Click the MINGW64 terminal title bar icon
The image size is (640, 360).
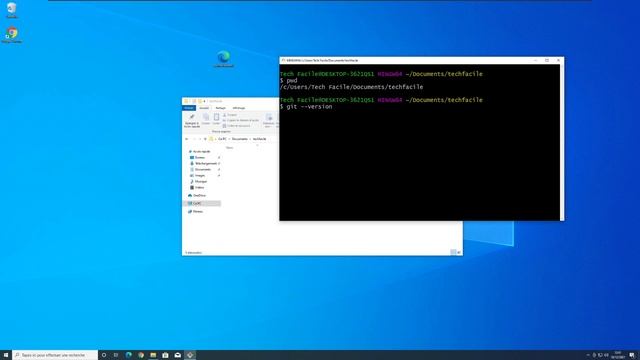(x=283, y=60)
